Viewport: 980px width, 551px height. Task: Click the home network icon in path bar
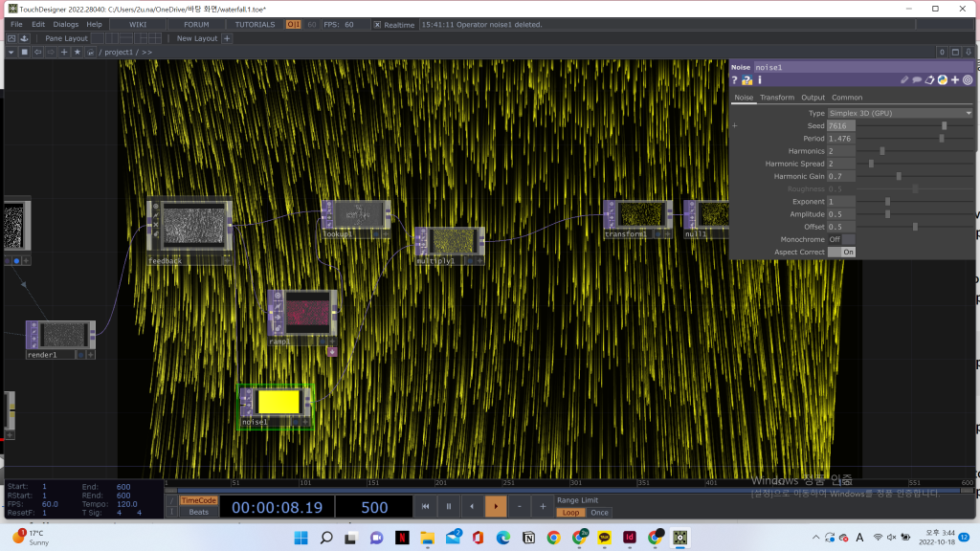point(91,52)
